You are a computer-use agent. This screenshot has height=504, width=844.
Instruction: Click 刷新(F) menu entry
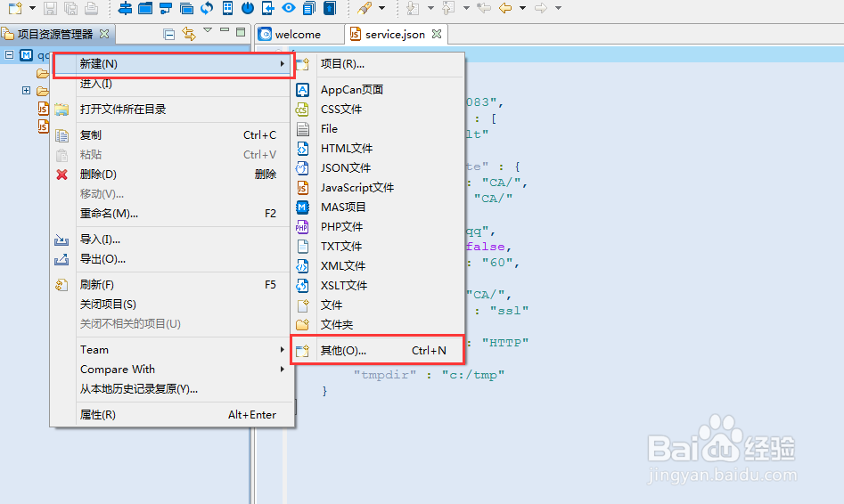(172, 285)
